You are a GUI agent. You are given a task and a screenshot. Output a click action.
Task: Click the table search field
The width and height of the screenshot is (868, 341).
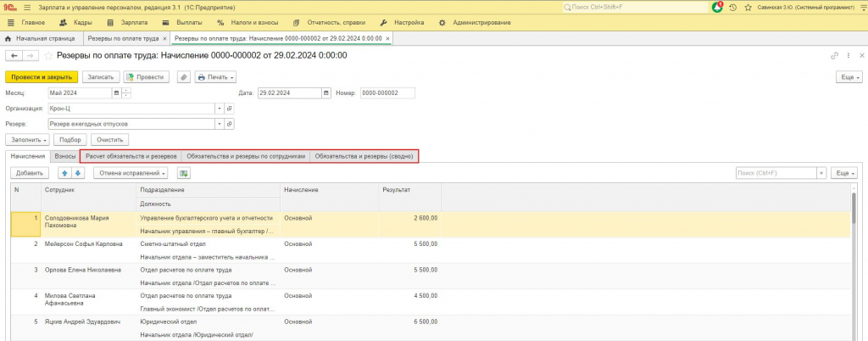(776, 173)
